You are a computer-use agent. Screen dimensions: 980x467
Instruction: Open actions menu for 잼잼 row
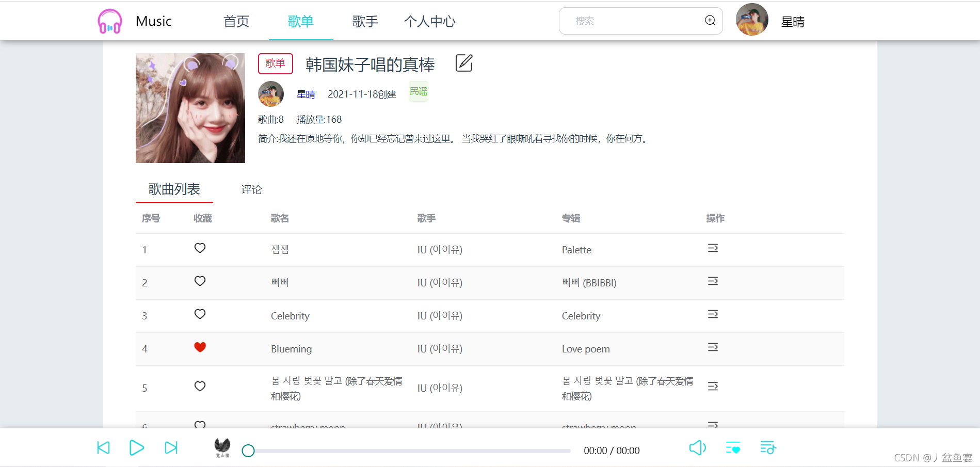[x=713, y=248]
